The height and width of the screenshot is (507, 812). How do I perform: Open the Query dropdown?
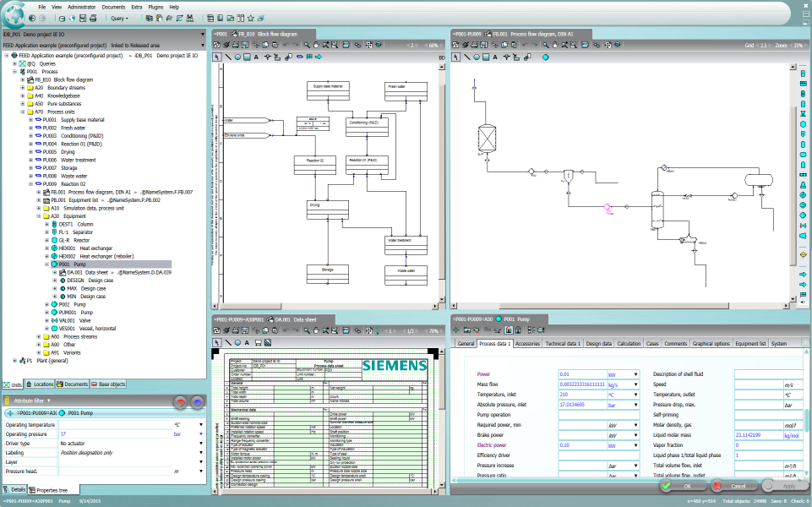[x=119, y=18]
